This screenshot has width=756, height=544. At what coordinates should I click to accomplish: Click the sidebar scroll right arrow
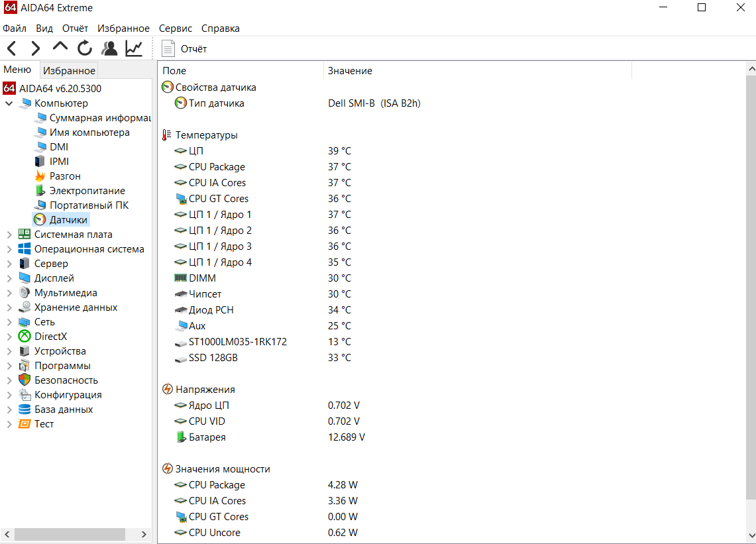click(x=144, y=534)
